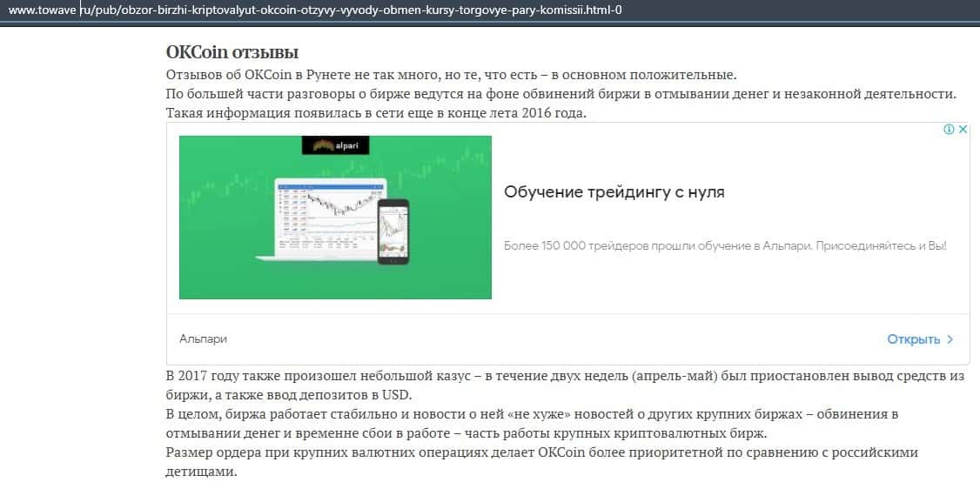Click paragraph starting with Размер ордера
This screenshot has height=489, width=980.
pyautogui.click(x=542, y=461)
